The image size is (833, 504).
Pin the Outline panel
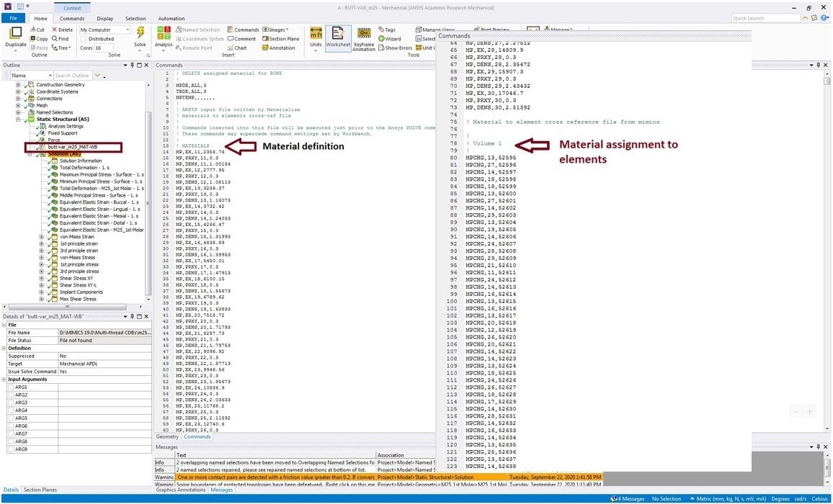pos(133,66)
